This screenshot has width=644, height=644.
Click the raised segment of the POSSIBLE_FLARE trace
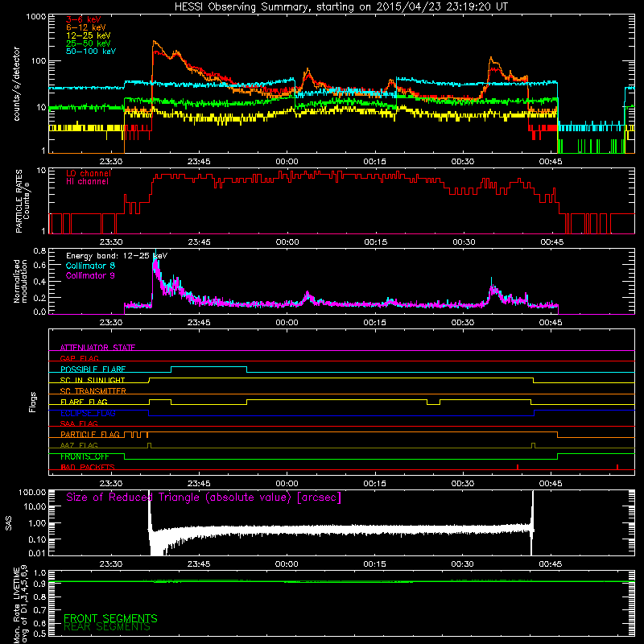point(208,366)
